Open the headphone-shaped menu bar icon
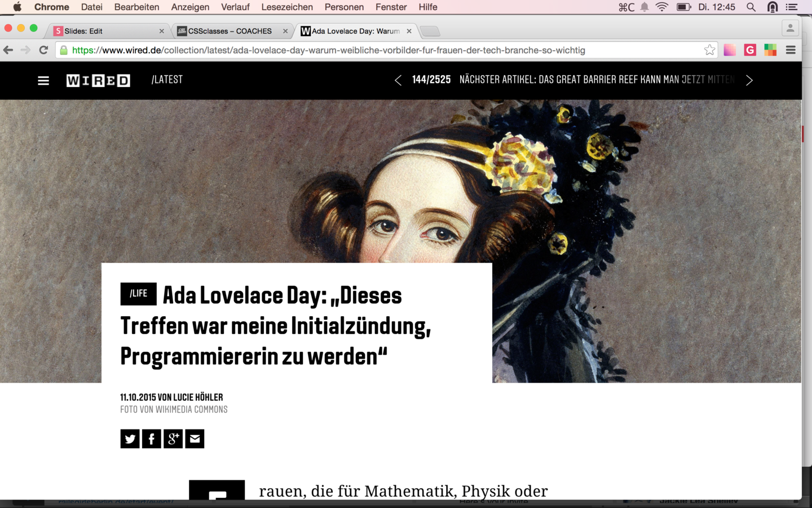 pos(773,7)
